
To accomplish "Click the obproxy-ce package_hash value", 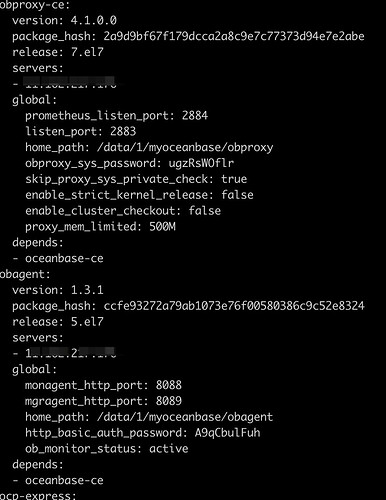I will click(x=234, y=36).
